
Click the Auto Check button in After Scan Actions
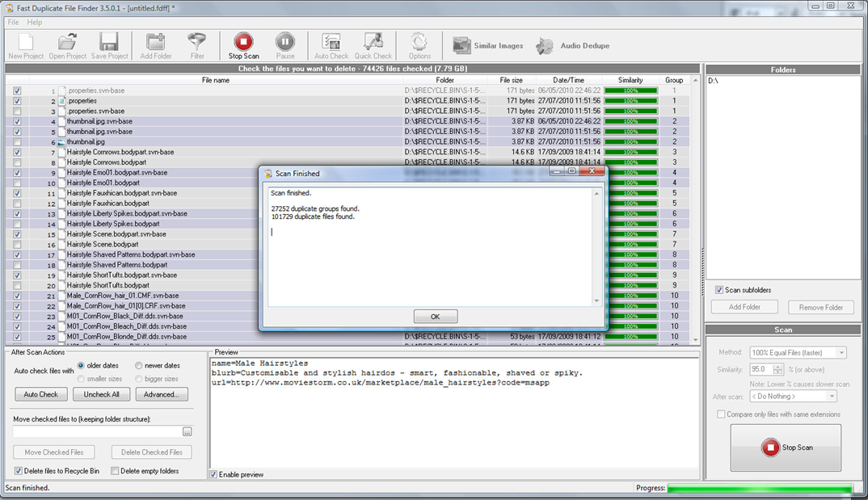pyautogui.click(x=41, y=394)
